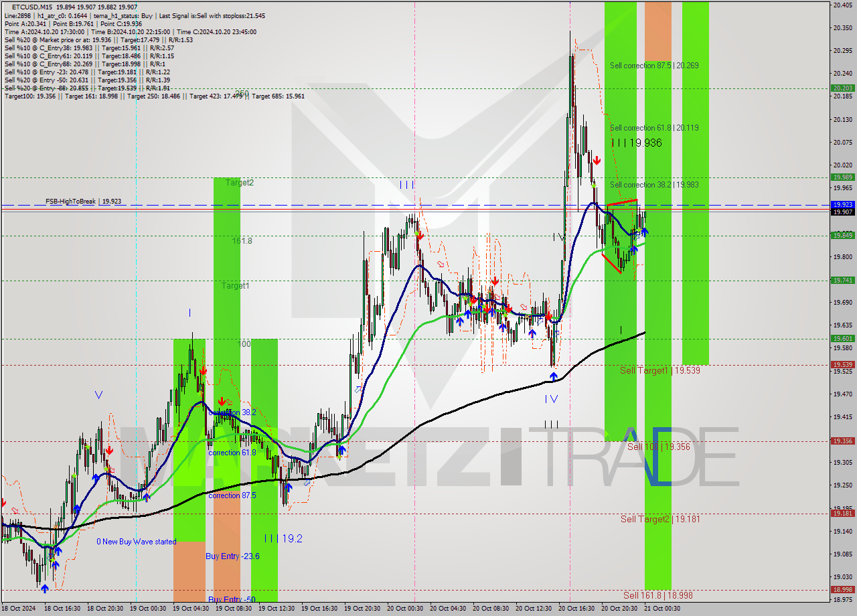Click the Sell 161.8 | 18.998 label
The height and width of the screenshot is (616, 857).
click(x=658, y=595)
